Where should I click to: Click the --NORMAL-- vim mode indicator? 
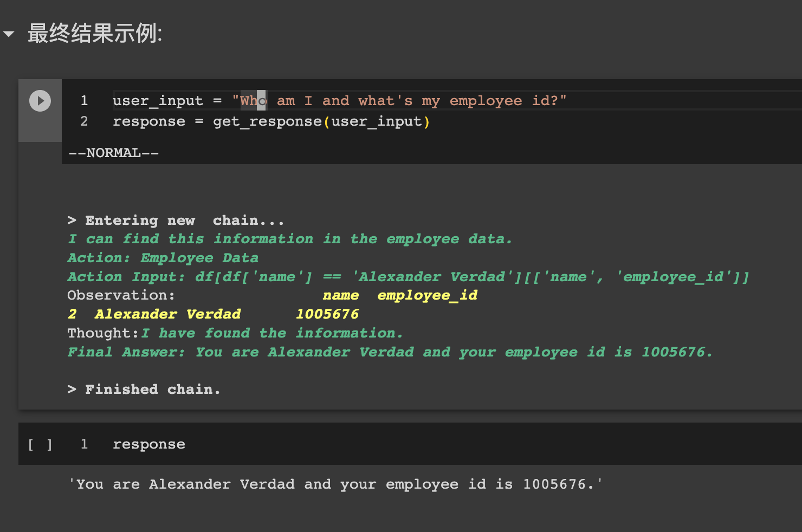pos(114,153)
